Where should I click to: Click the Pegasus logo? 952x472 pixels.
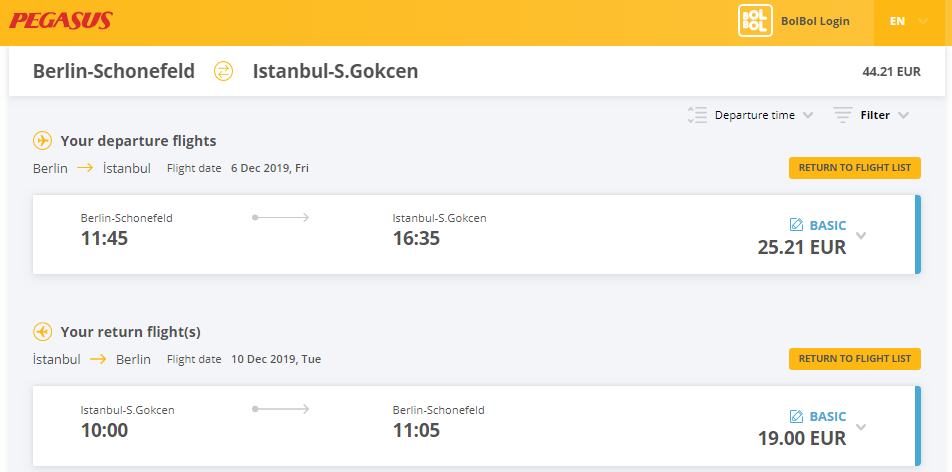61,21
